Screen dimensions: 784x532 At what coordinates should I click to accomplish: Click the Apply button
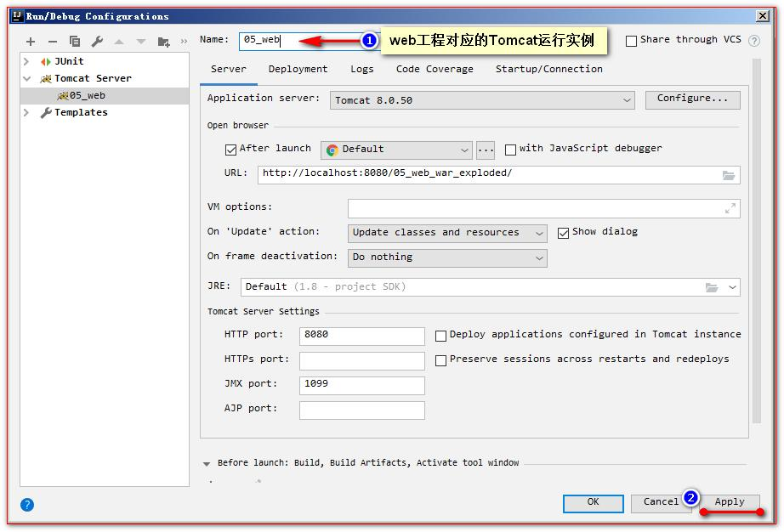(x=730, y=502)
